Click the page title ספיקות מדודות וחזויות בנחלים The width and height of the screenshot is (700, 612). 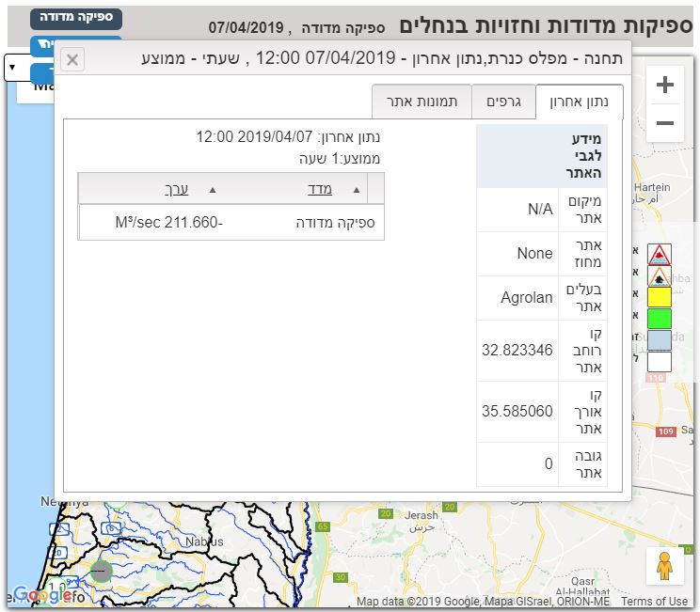(x=546, y=25)
